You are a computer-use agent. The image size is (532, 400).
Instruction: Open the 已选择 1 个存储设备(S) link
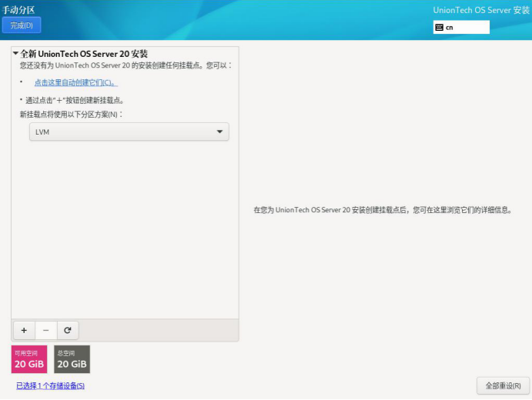tap(50, 385)
